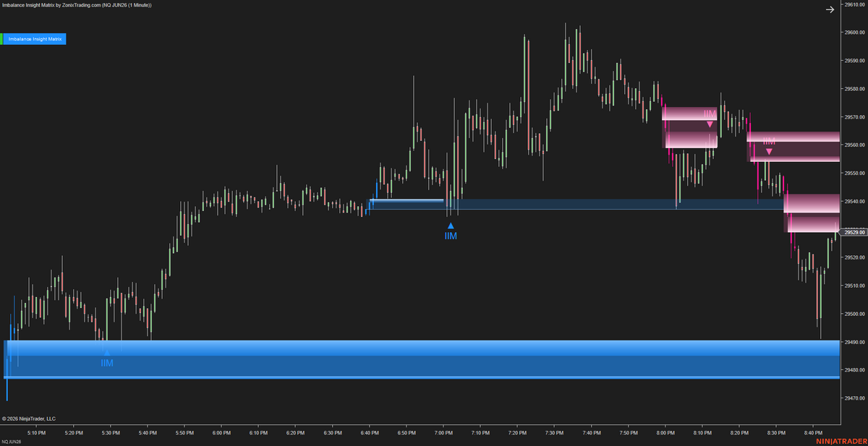Click the 5:50 PM time axis label
This screenshot has width=868, height=446.
pyautogui.click(x=184, y=433)
